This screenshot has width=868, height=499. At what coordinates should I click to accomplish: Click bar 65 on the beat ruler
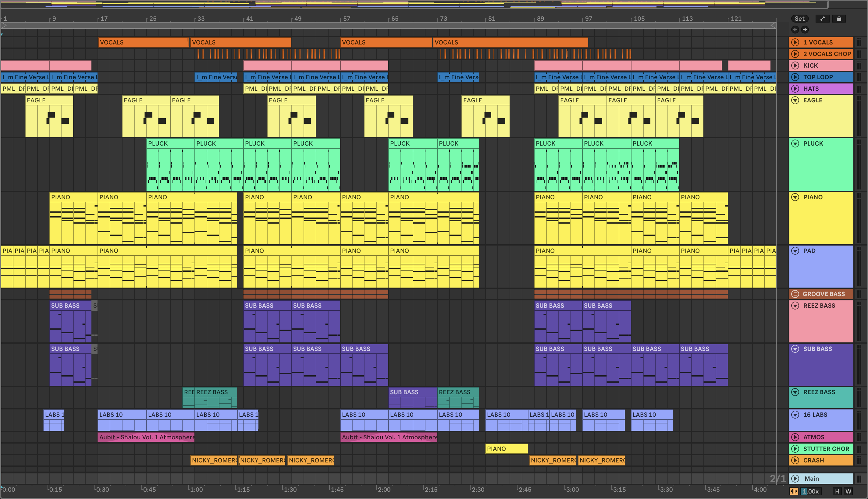[x=395, y=19]
